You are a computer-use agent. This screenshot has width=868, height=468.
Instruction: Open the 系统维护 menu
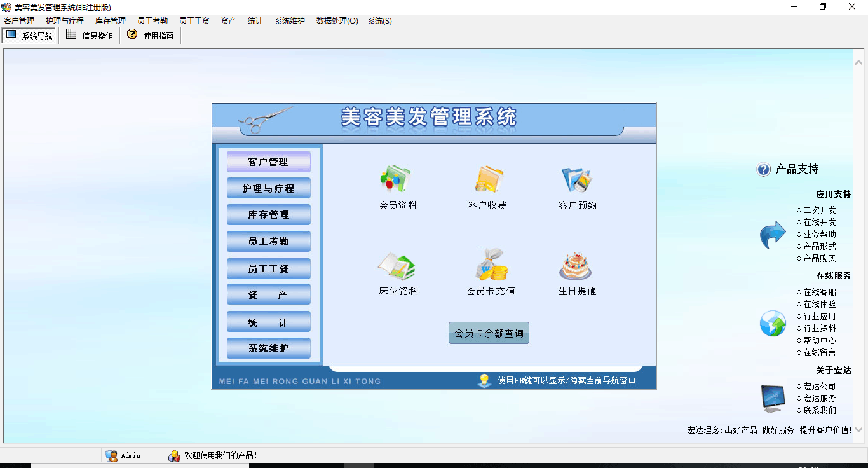[x=290, y=21]
